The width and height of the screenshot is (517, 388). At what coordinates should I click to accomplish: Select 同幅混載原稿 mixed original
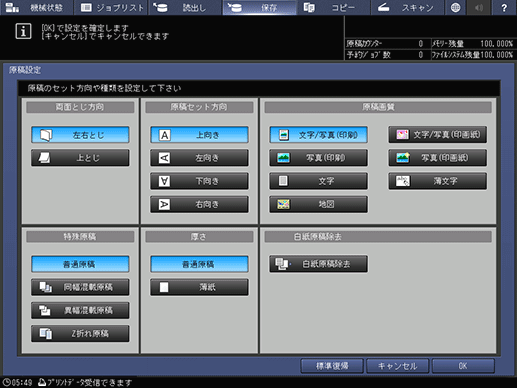(x=80, y=287)
